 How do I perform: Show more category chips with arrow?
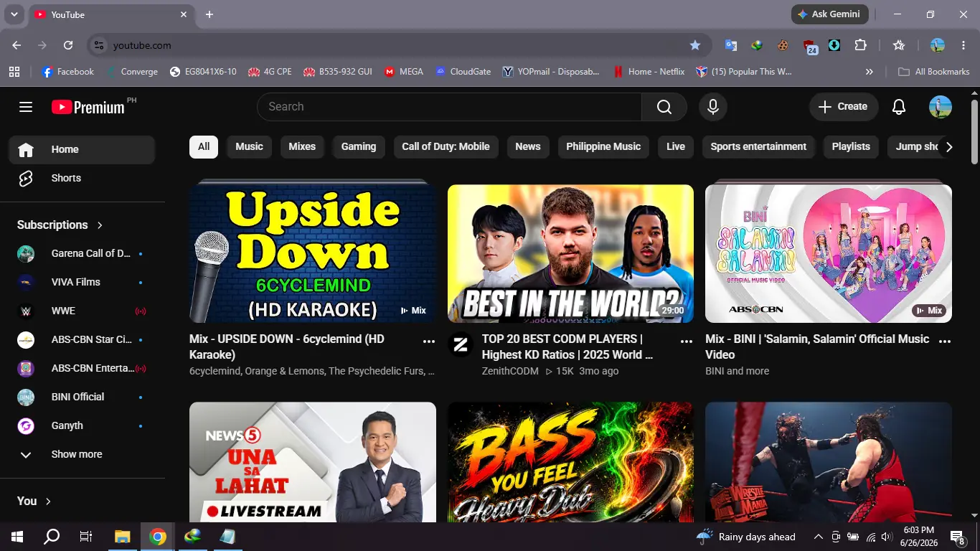tap(949, 147)
